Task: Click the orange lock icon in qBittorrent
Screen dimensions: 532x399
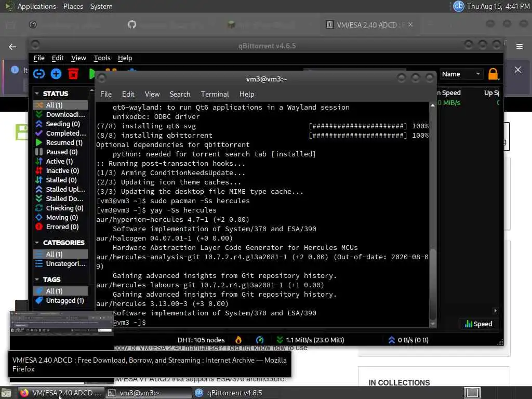Action: 493,74
